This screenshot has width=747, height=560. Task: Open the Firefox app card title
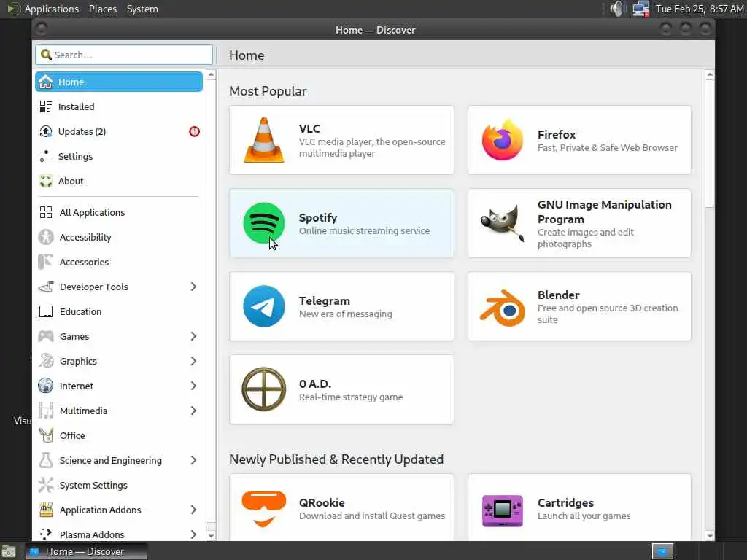pos(557,134)
